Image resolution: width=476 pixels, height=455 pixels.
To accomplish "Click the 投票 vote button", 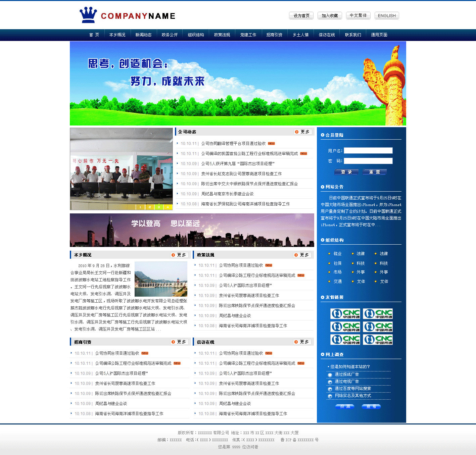I will coord(345,407).
